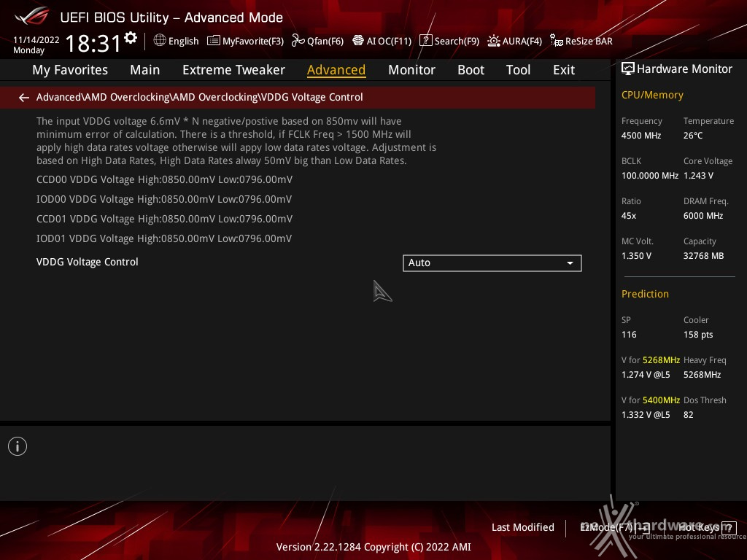Click Last Modified at the bottom

point(522,528)
